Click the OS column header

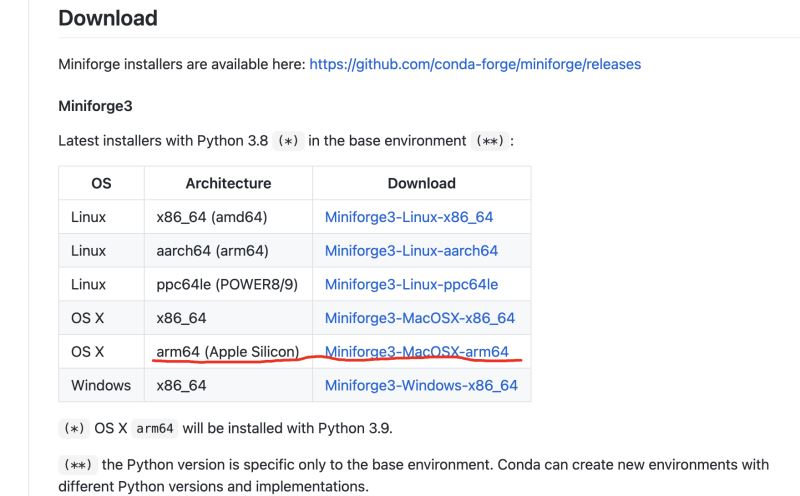click(101, 183)
